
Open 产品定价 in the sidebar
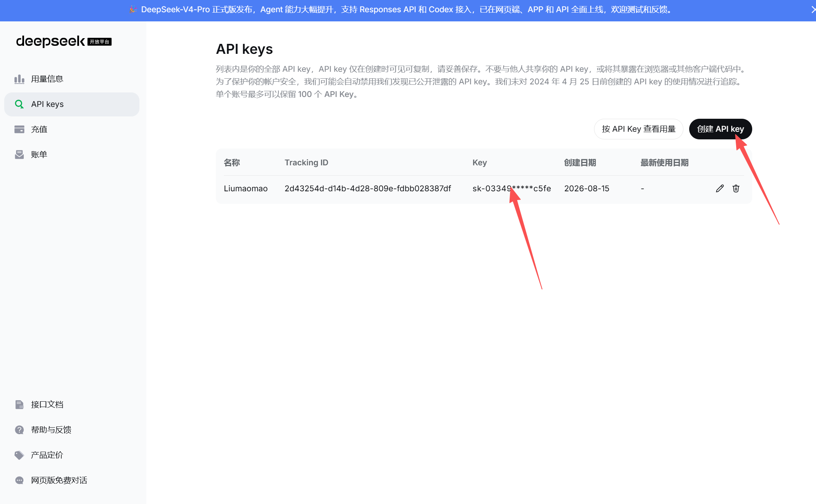[x=72, y=455]
